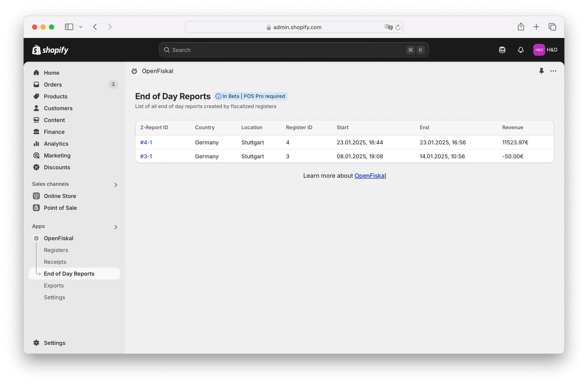Click the OpenFiskal app icon in sidebar
This screenshot has height=385, width=588.
tap(36, 238)
